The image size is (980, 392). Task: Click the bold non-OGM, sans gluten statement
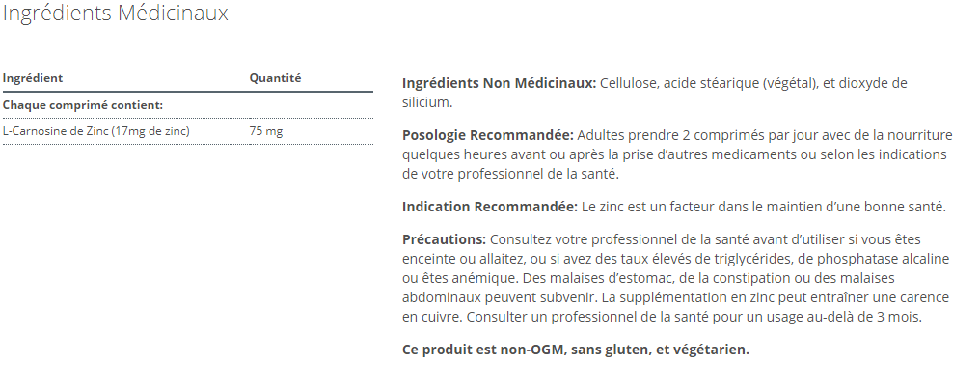click(x=575, y=349)
